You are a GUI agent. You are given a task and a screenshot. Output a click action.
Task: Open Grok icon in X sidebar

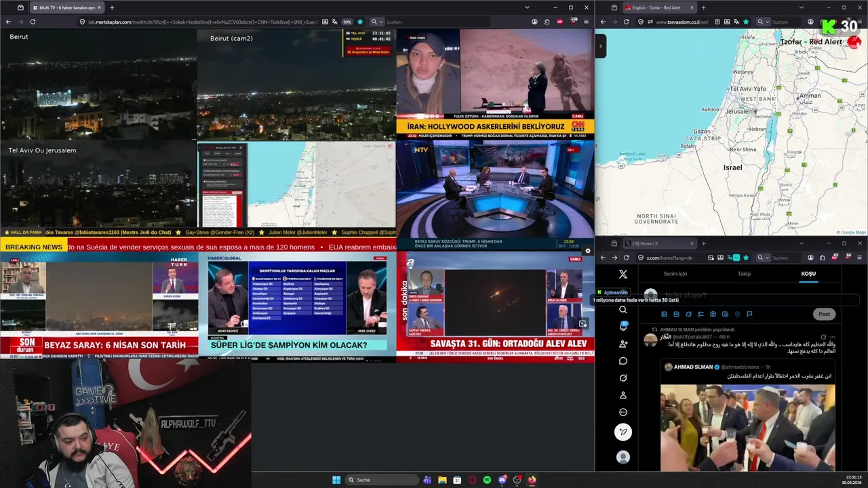point(623,378)
